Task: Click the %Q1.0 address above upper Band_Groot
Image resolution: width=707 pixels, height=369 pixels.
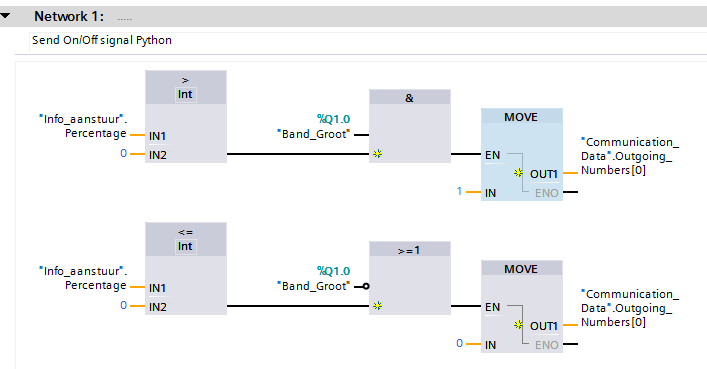Action: tap(333, 119)
